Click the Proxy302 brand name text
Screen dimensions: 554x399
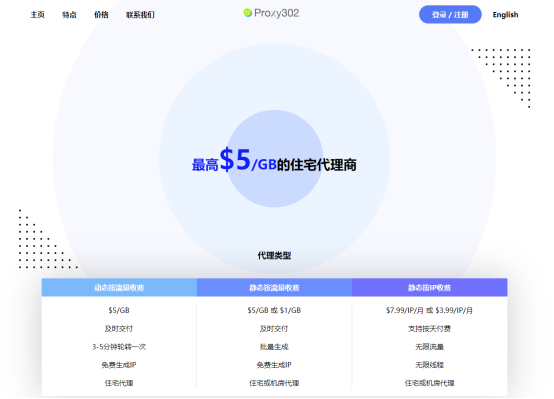pos(277,13)
